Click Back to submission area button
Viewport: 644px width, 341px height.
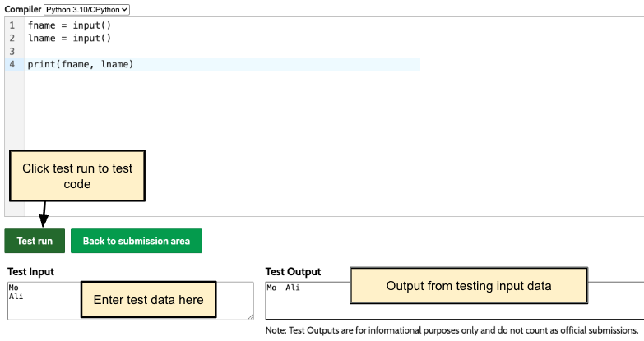[x=136, y=241]
